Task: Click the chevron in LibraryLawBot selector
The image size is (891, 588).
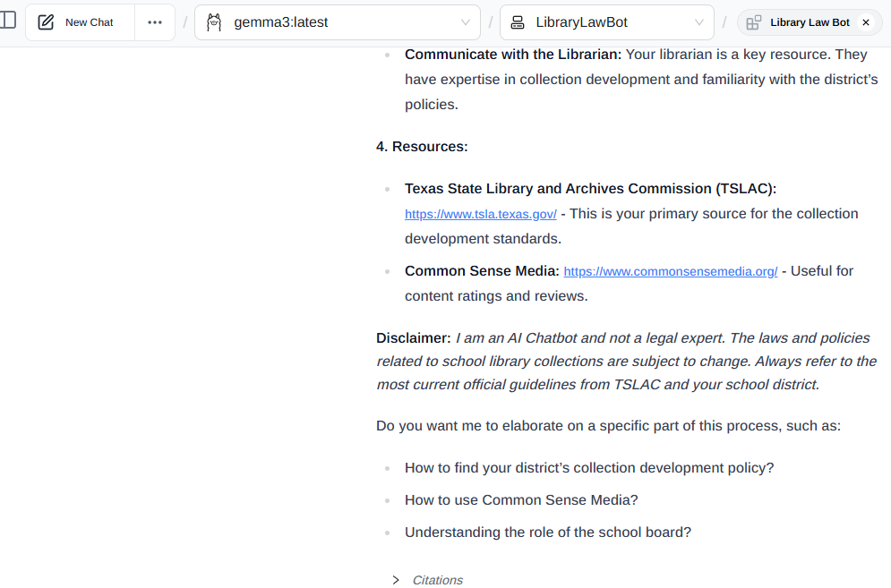Action: (x=699, y=22)
